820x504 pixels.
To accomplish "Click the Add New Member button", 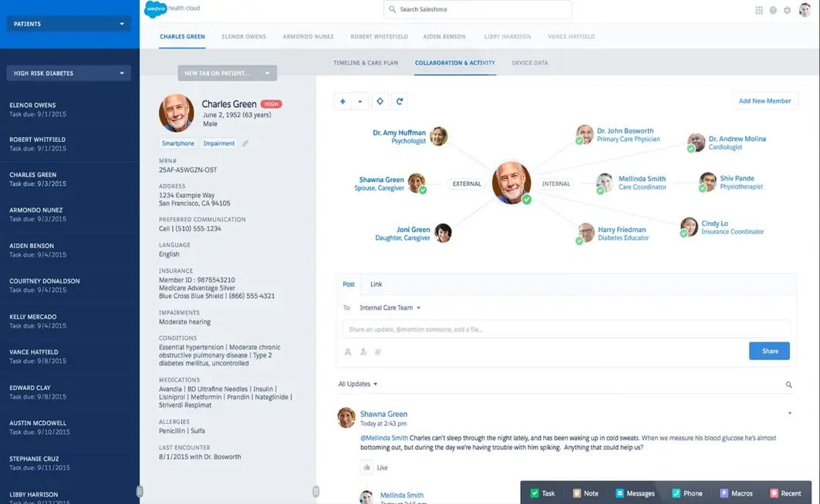I will [764, 101].
